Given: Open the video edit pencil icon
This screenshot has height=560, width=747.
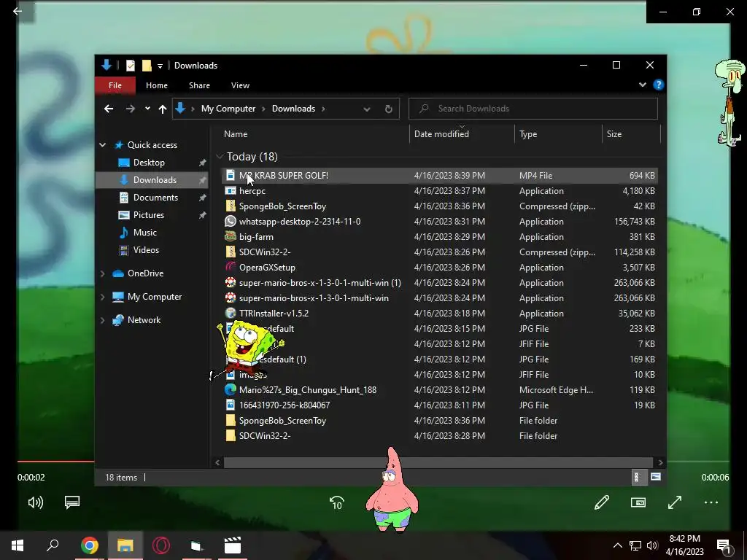Looking at the screenshot, I should (602, 502).
